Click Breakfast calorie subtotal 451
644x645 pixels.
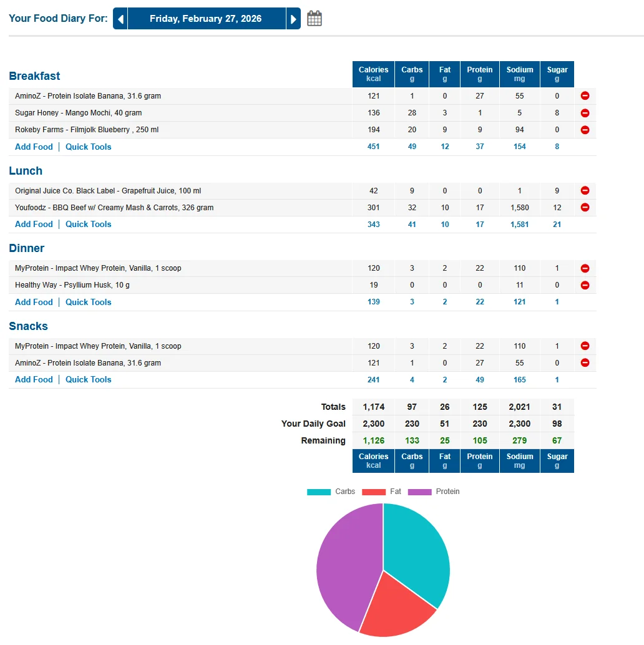click(373, 147)
